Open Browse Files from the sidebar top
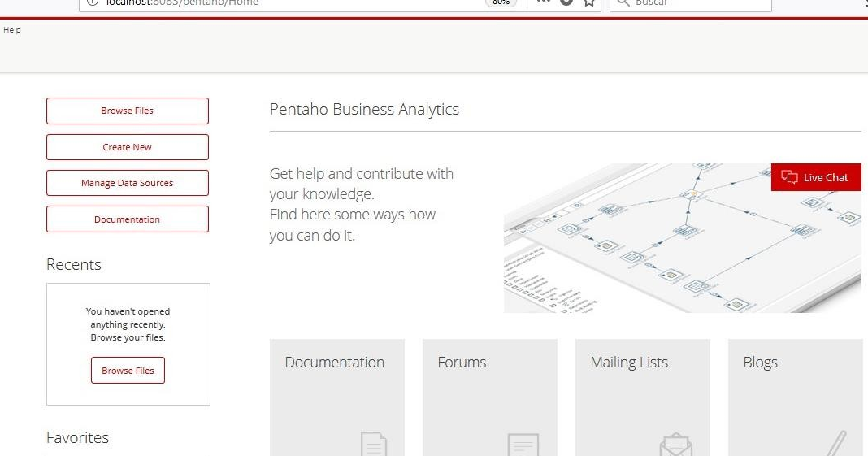 tap(128, 111)
